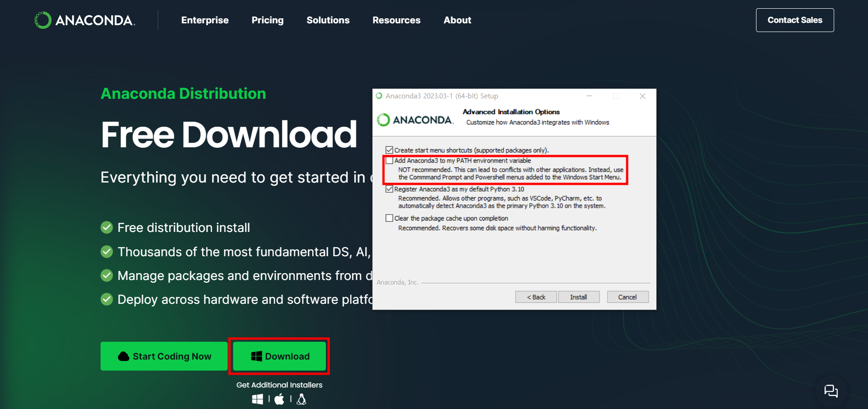
Task: Toggle Create start menu shortcuts checkbox
Action: coord(389,150)
